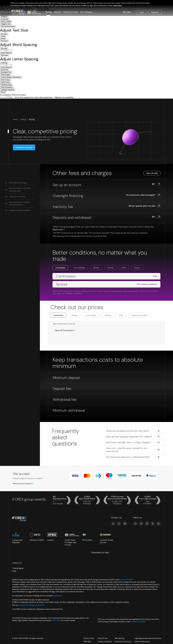Follow the View all Currencies link

(x=65, y=330)
